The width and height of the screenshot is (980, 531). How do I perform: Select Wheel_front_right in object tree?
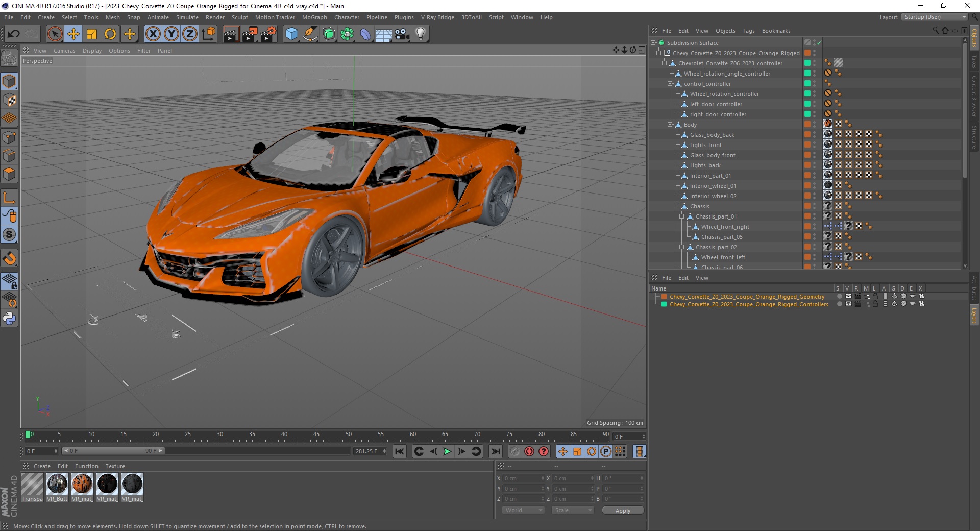[x=725, y=227]
